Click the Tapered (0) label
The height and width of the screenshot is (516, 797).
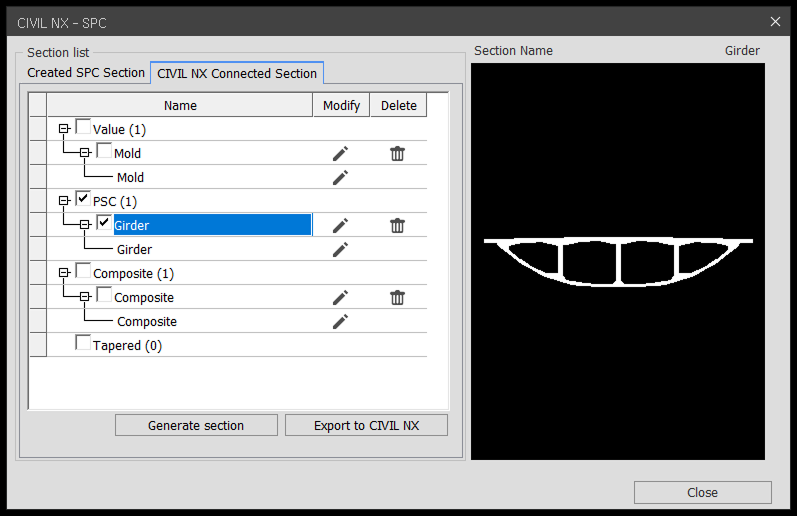[x=128, y=346]
